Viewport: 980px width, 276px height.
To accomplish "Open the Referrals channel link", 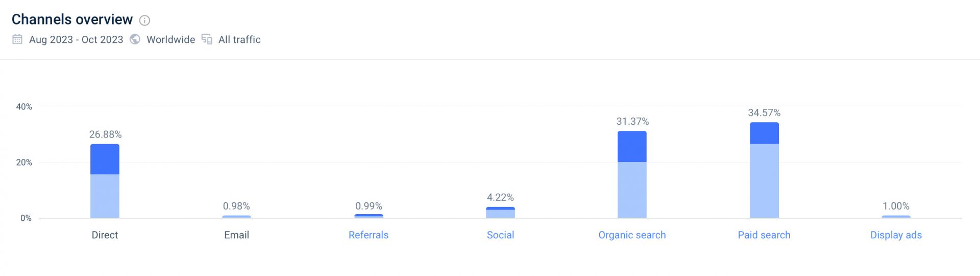I will pyautogui.click(x=369, y=235).
